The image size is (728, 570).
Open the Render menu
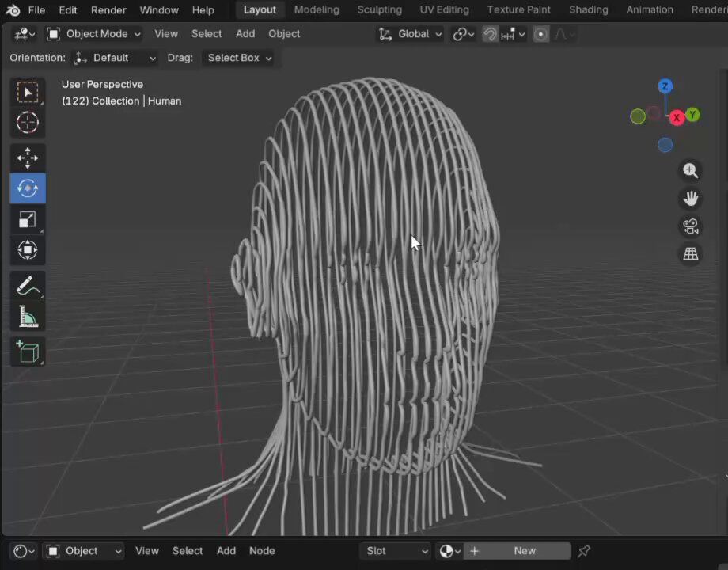tap(108, 10)
